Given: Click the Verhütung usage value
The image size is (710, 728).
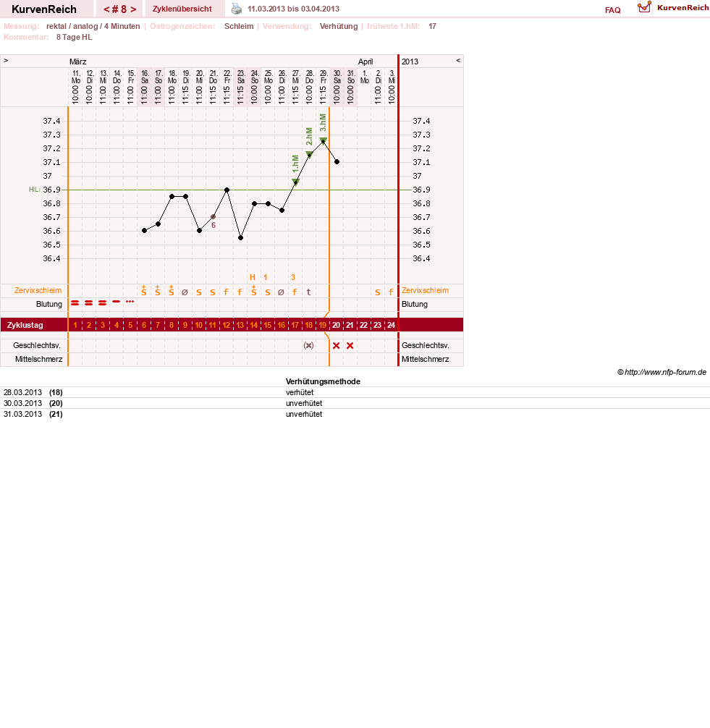Looking at the screenshot, I should [x=339, y=27].
